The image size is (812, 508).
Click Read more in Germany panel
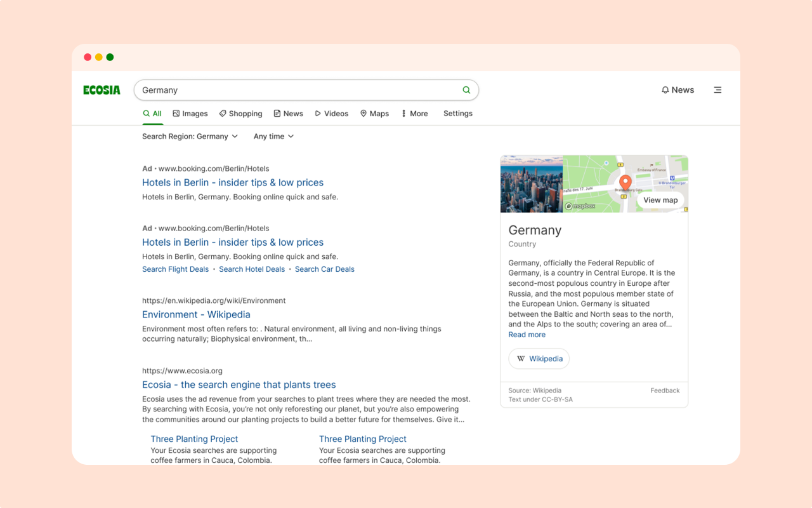point(527,335)
